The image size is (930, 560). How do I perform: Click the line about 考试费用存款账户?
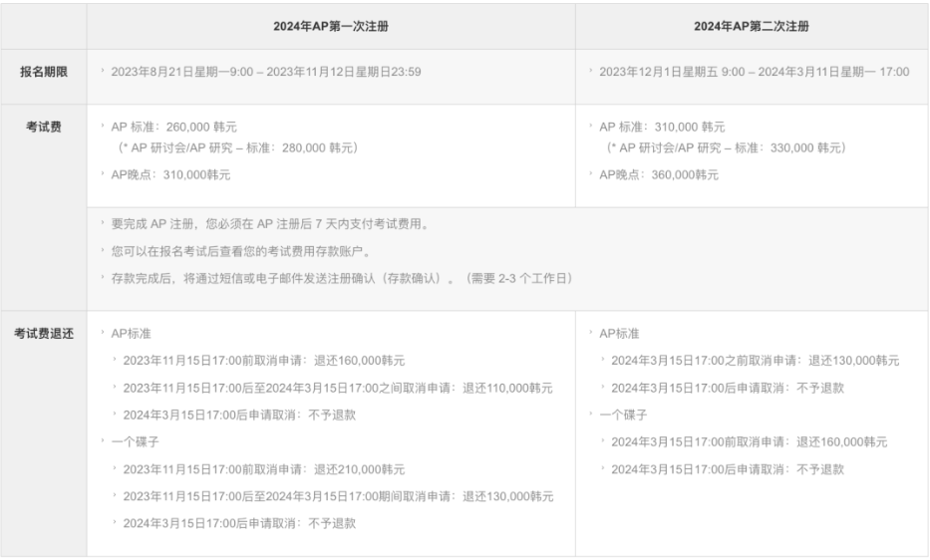[x=242, y=251]
